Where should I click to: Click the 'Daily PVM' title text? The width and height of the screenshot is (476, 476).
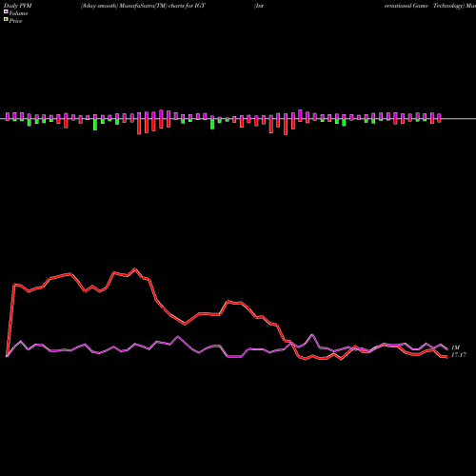[18, 6]
